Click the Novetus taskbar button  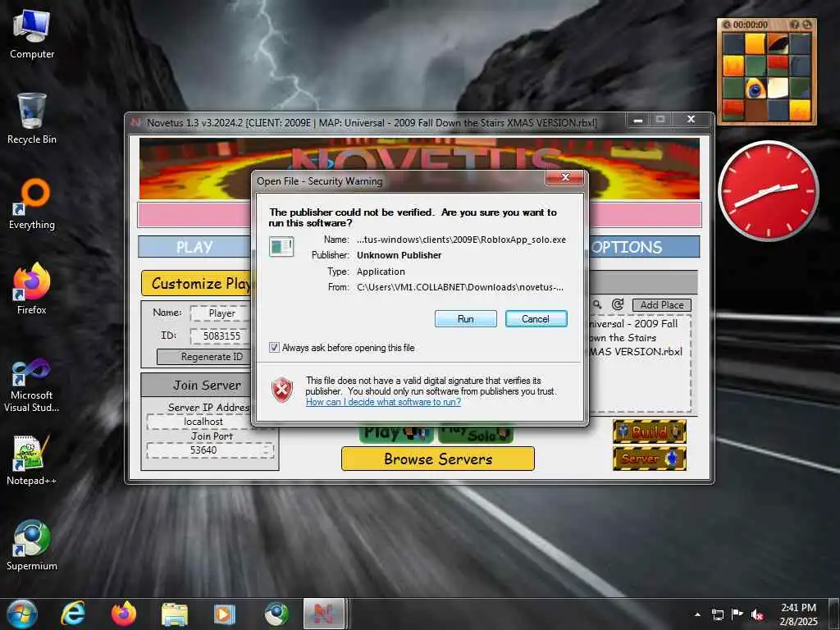point(324,614)
